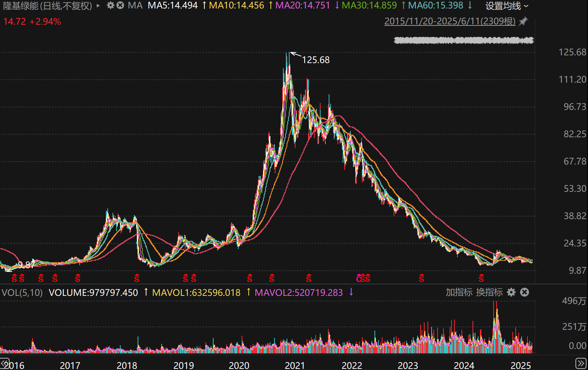Expand the arrow next to 隆基绿能 title
Image resolution: width=588 pixels, height=370 pixels.
98,6
